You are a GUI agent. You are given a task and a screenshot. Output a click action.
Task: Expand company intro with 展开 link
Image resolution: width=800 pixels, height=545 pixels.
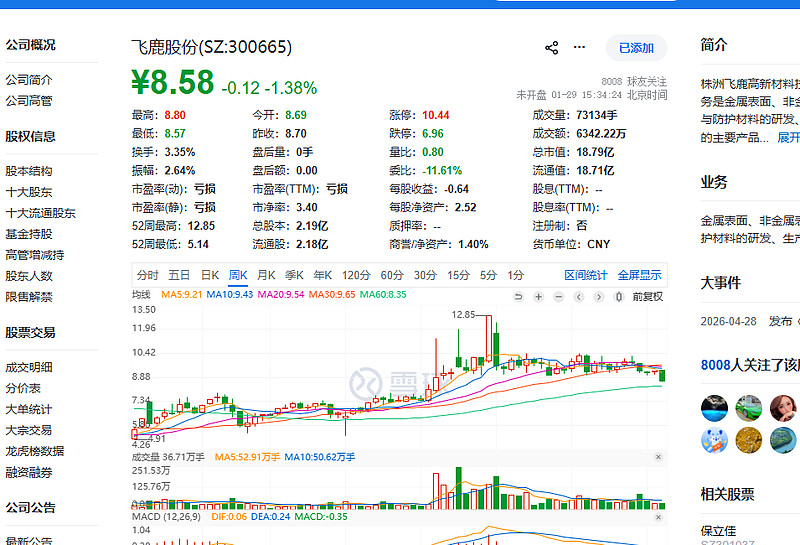(x=788, y=138)
